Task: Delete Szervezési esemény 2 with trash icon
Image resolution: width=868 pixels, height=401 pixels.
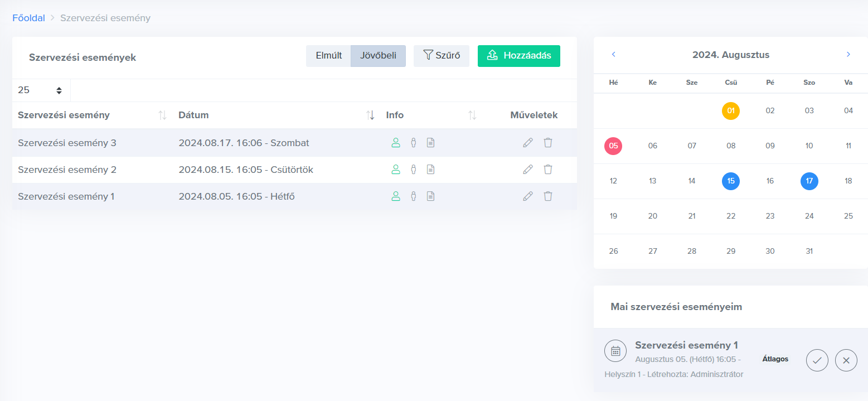Action: point(548,170)
